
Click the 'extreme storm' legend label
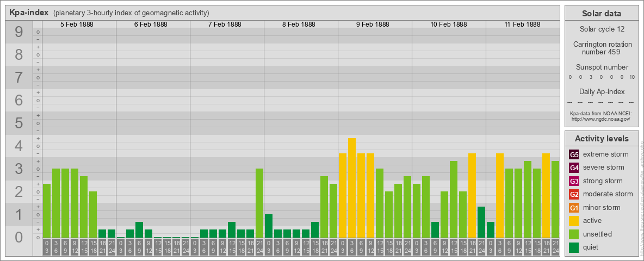(605, 154)
